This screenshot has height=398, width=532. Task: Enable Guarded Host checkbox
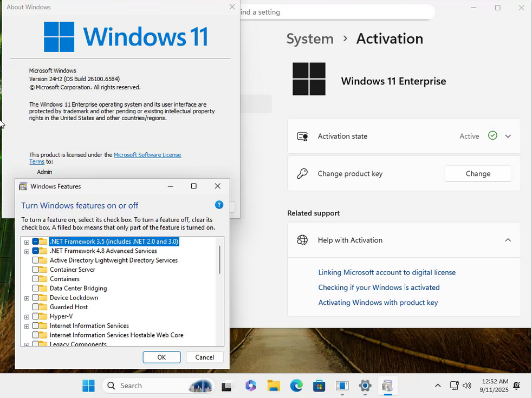point(35,307)
